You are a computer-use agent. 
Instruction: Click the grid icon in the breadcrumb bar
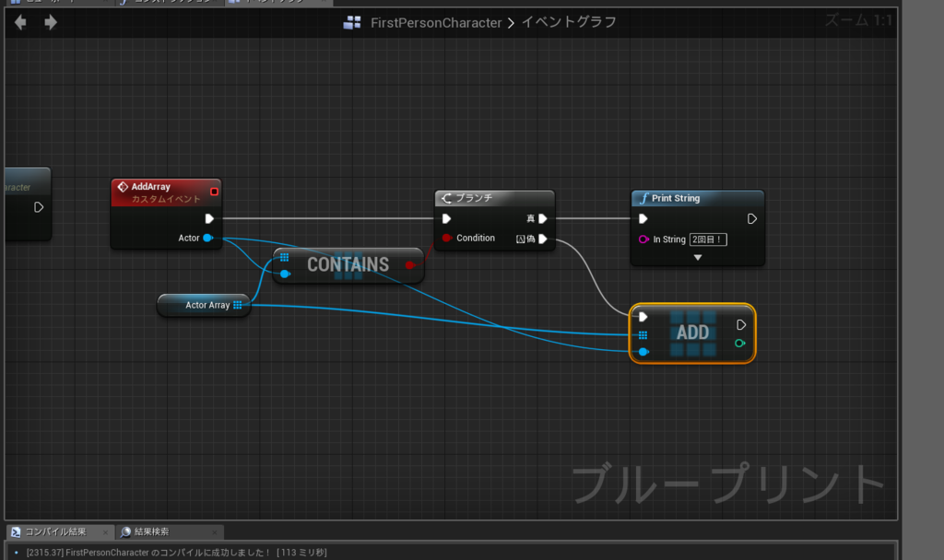352,22
